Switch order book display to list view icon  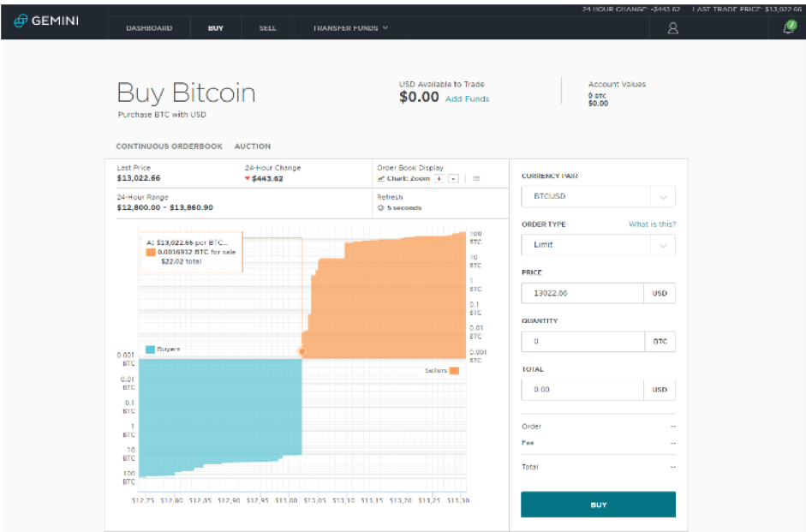pos(476,178)
